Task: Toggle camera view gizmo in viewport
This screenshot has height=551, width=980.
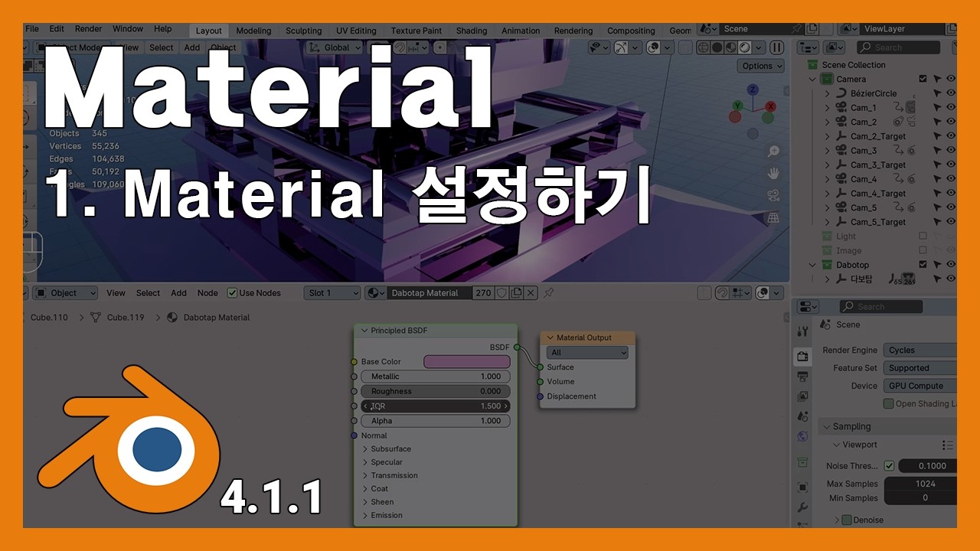Action: (x=773, y=195)
